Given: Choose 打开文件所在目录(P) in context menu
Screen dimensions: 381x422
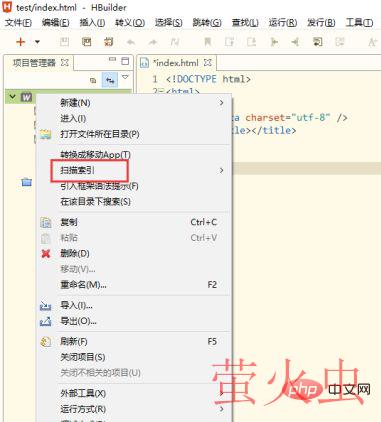Looking at the screenshot, I should (134, 134).
